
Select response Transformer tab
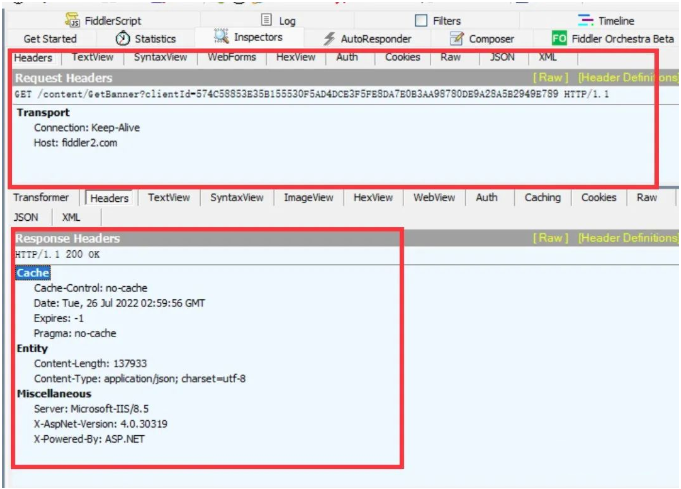[x=41, y=198]
